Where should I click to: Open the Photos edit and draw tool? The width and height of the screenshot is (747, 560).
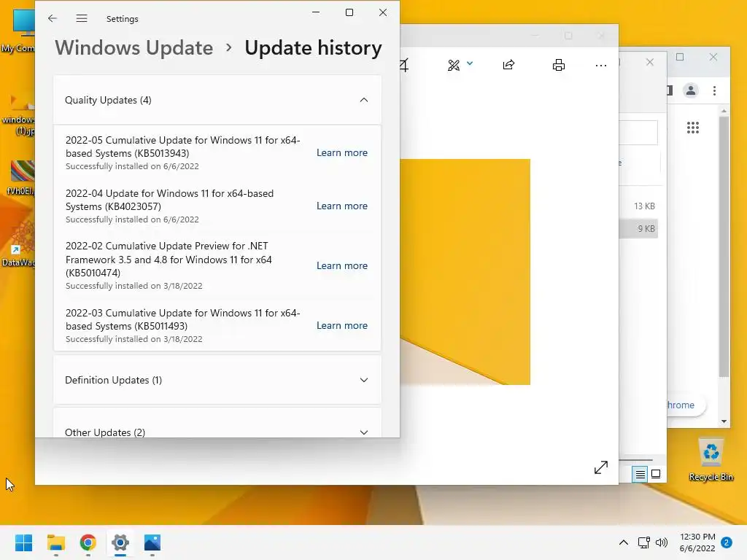[454, 65]
